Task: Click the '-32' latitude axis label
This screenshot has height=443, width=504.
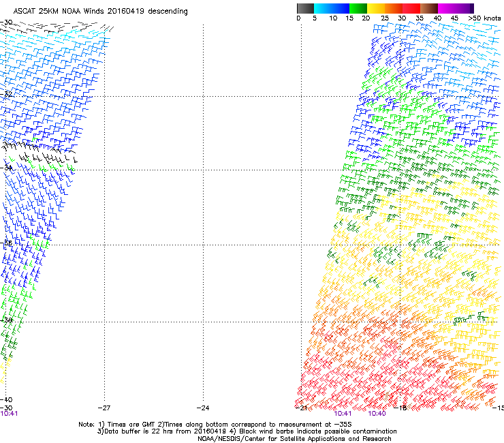Action: [6, 94]
